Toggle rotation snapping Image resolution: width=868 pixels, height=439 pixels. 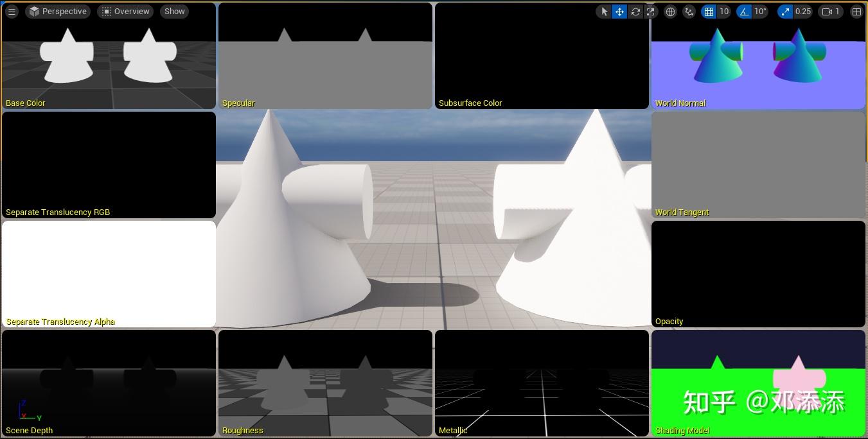tap(743, 11)
